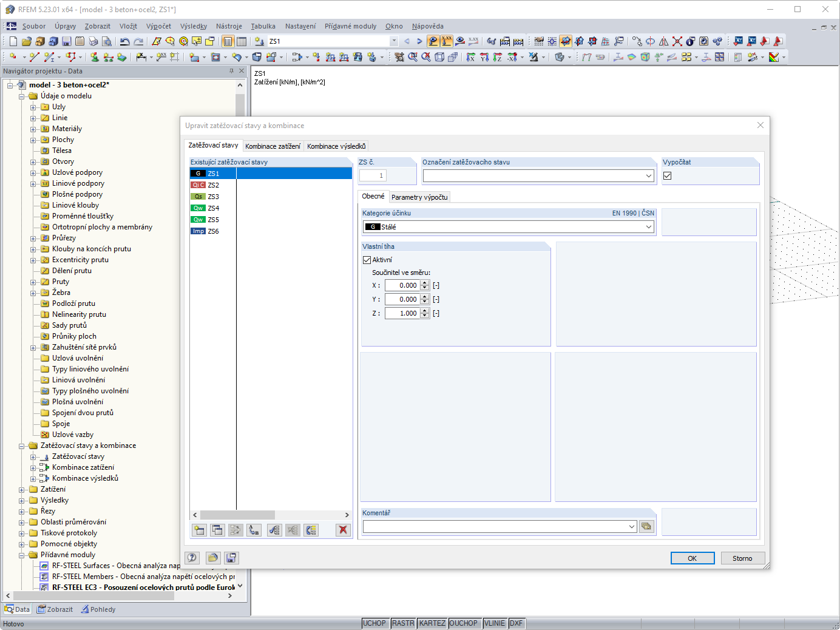Viewport: 840px width, 630px height.
Task: Expand the Uzly tree node
Action: (34, 107)
